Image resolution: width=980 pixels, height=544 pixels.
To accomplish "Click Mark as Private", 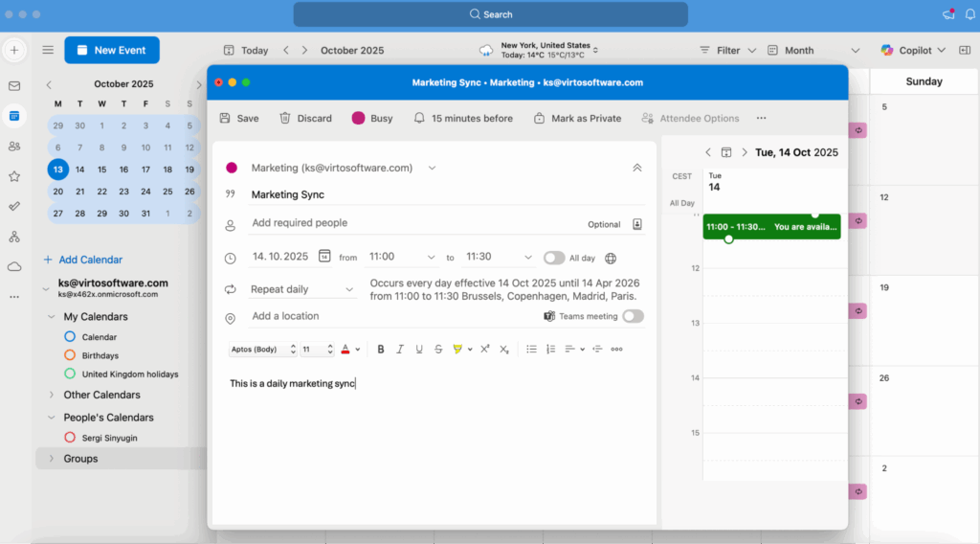I will tap(577, 118).
